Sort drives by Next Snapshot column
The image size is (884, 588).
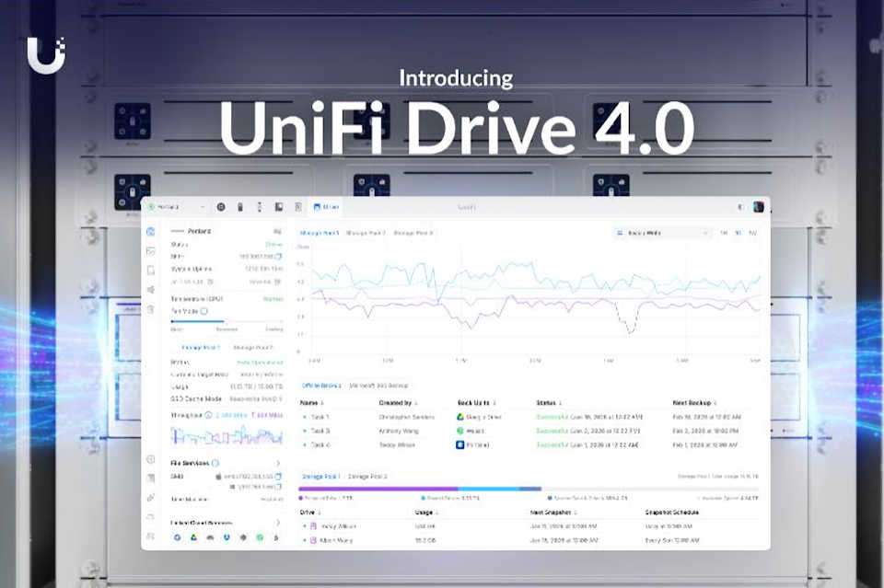coord(553,513)
